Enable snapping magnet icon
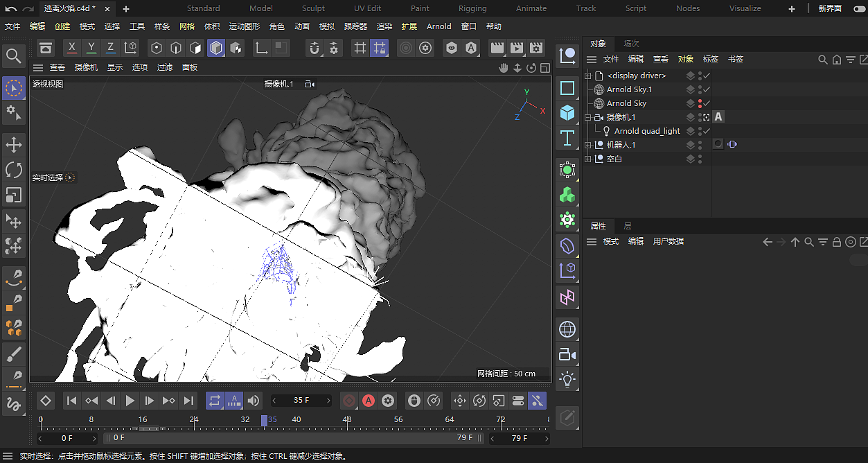 (315, 48)
